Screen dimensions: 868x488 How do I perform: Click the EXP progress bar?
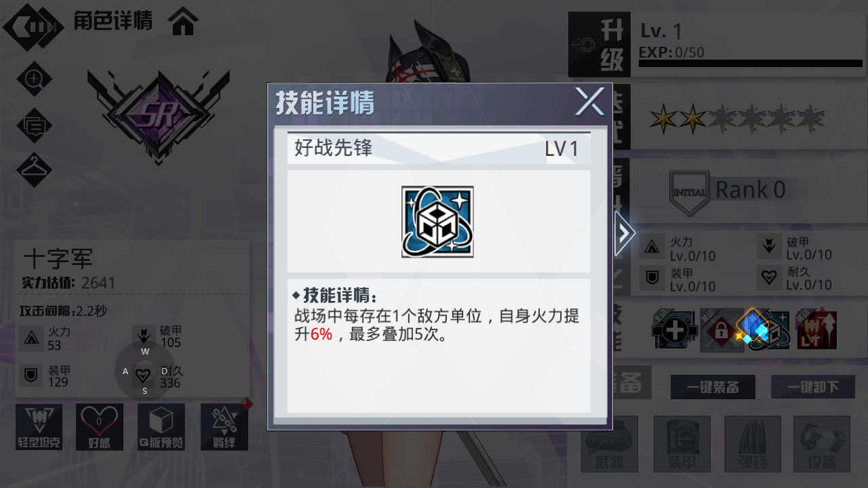751,64
